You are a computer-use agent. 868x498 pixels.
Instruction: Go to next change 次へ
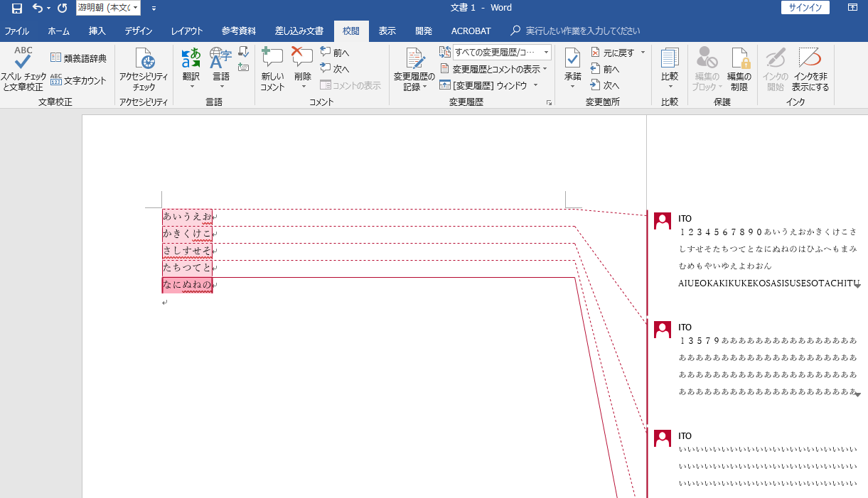click(604, 85)
